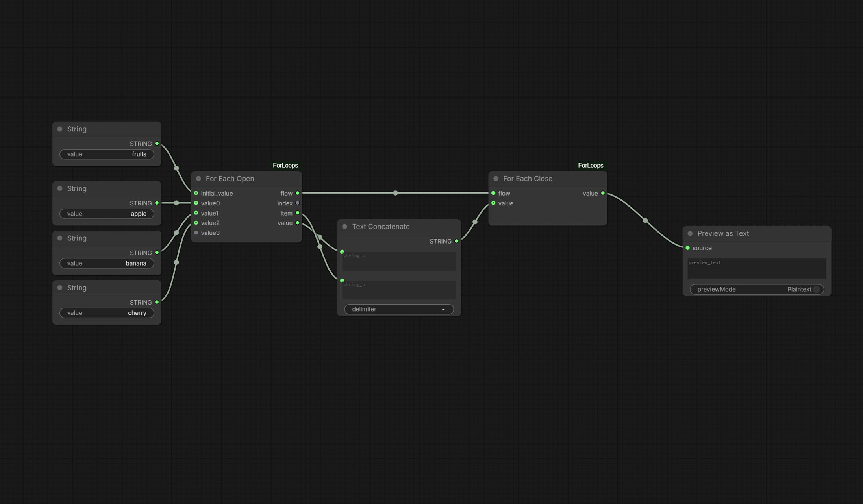Click the index output port
The height and width of the screenshot is (504, 863).
pyautogui.click(x=298, y=203)
